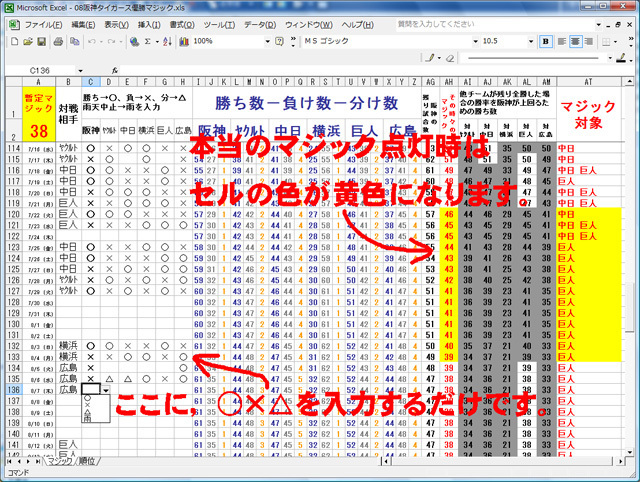Click the 広島 cell in row 134
The height and width of the screenshot is (482, 640).
click(68, 368)
